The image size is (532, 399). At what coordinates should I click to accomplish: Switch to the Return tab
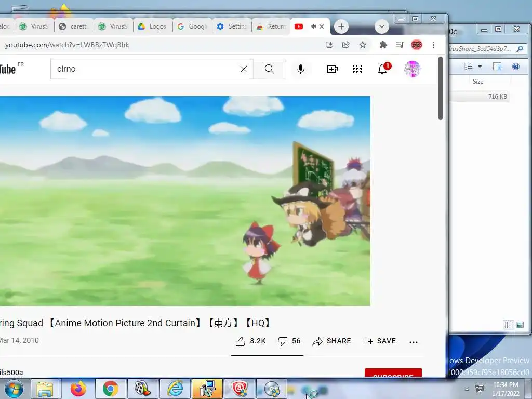point(271,26)
